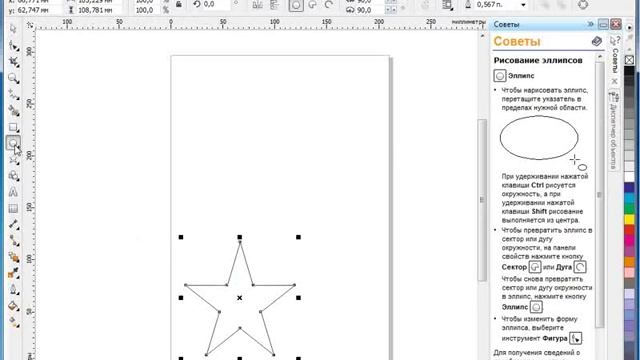640x360 pixels.
Task: Click the angle 90,0 spinner arrows
Action: tap(391, 10)
